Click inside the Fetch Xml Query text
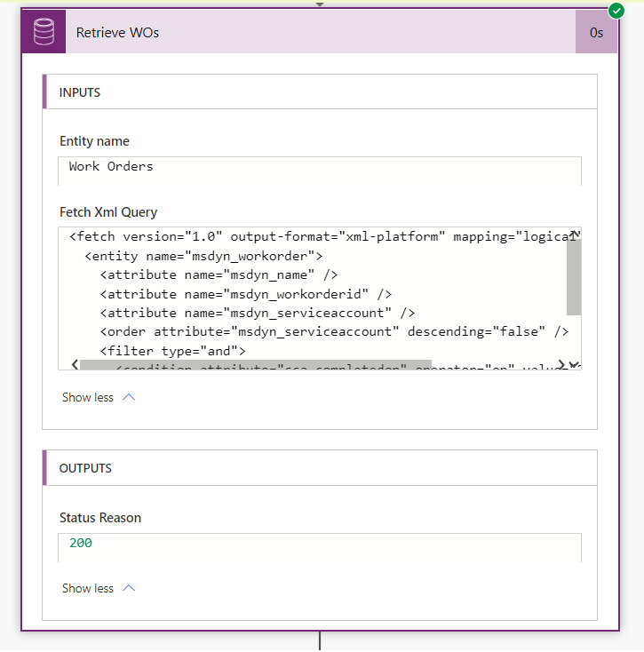 point(311,293)
